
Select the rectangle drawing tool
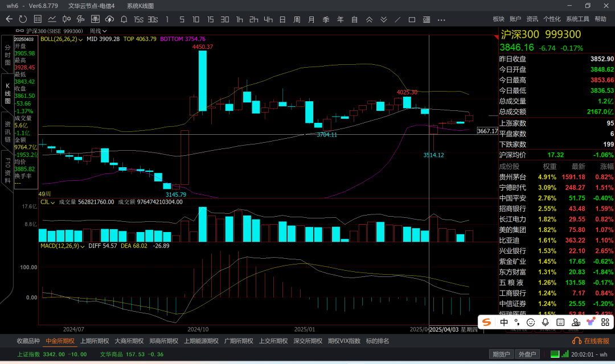click(x=412, y=19)
